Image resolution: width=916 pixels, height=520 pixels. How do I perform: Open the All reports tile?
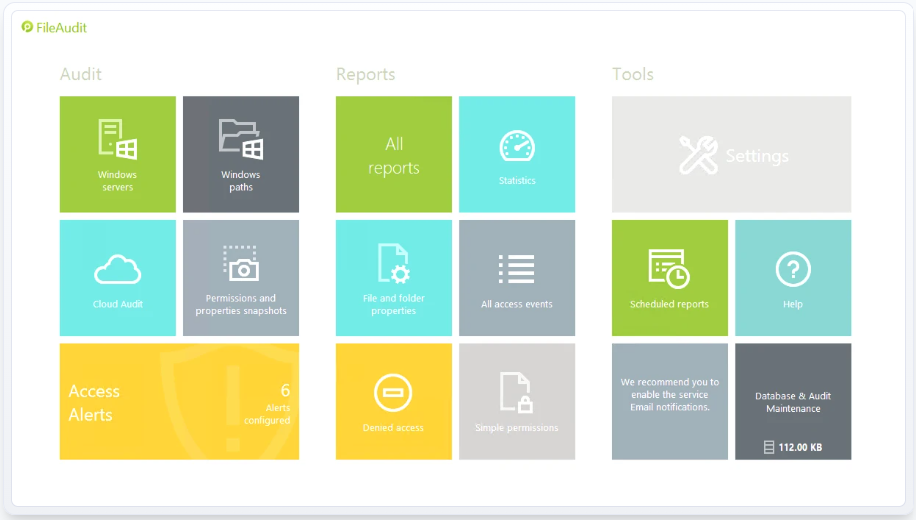click(394, 155)
